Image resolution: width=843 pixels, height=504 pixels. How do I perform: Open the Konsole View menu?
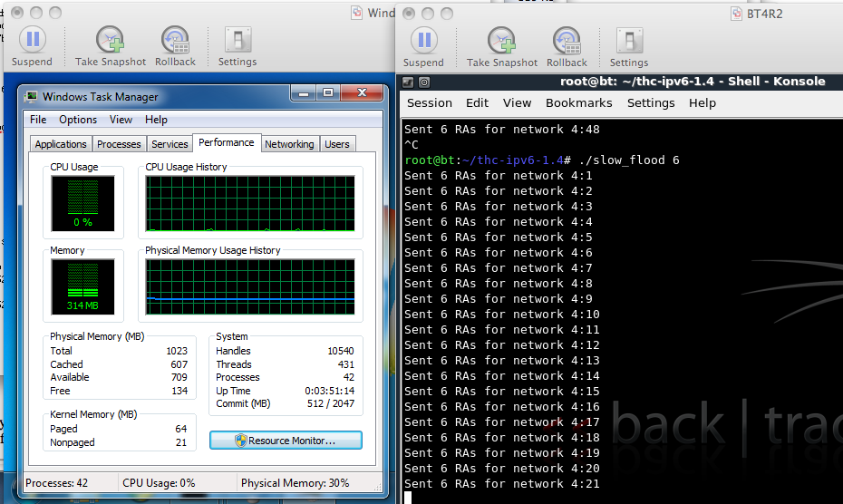[x=518, y=102]
